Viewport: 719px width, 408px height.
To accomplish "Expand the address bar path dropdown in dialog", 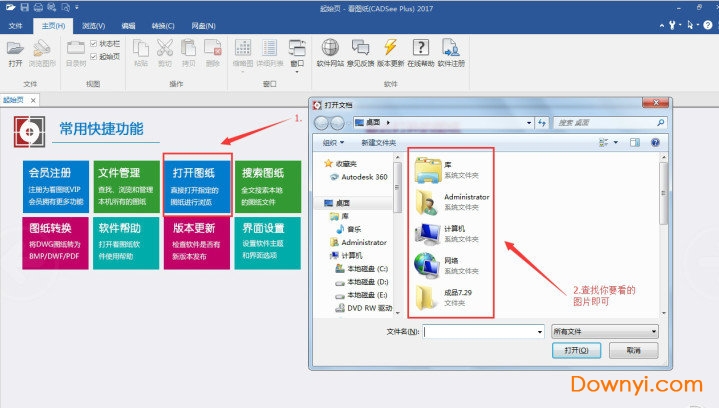I will click(529, 123).
